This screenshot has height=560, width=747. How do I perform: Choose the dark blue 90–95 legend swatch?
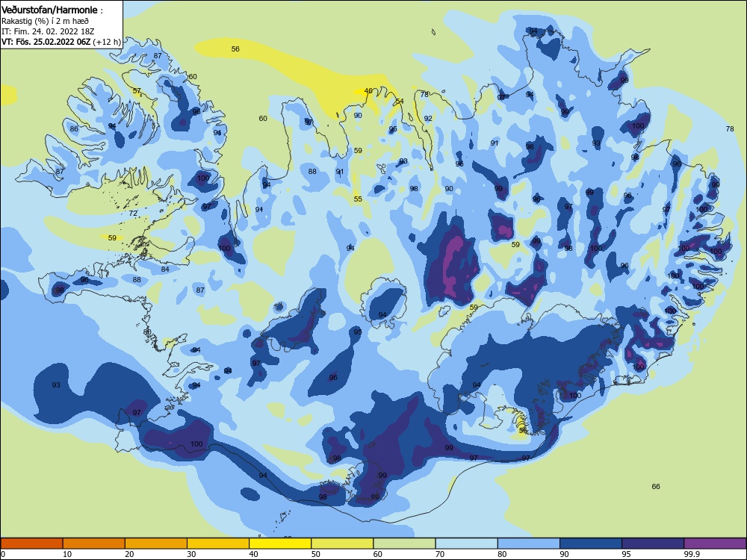pos(591,544)
